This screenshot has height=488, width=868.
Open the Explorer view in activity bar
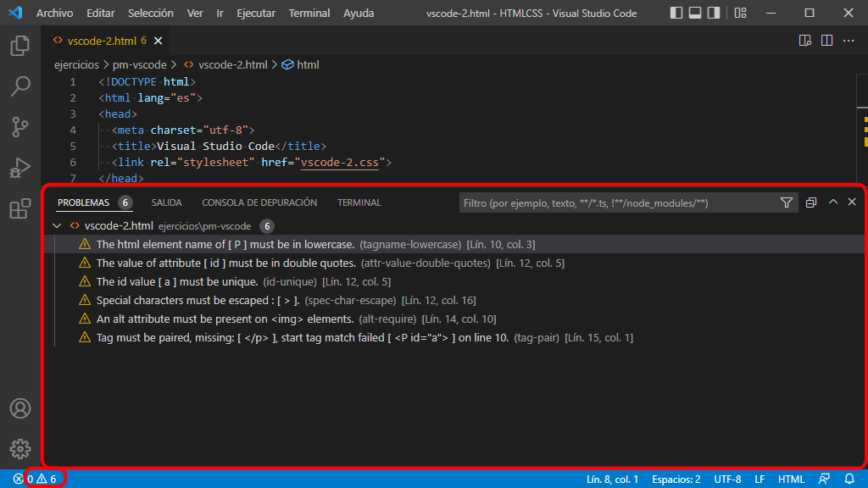coord(20,46)
